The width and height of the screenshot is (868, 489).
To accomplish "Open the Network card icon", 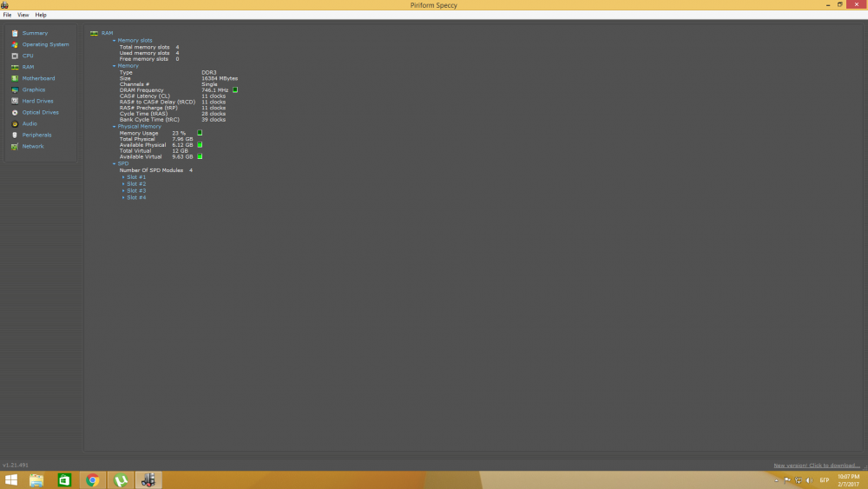I will tap(15, 146).
